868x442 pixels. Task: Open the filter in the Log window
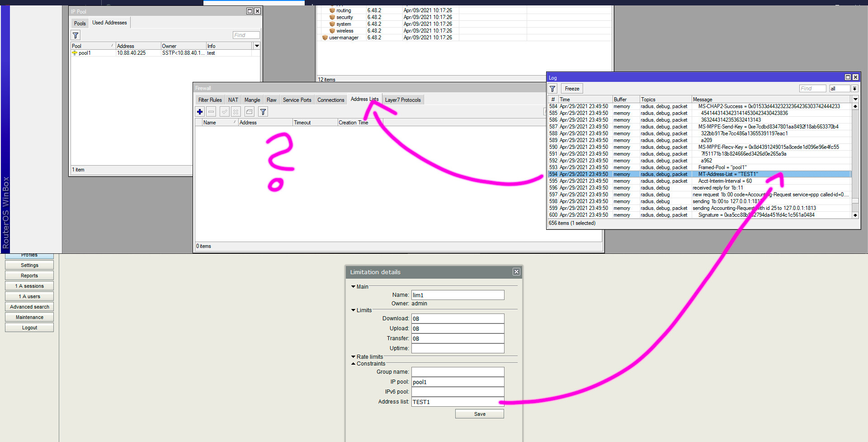pyautogui.click(x=552, y=89)
